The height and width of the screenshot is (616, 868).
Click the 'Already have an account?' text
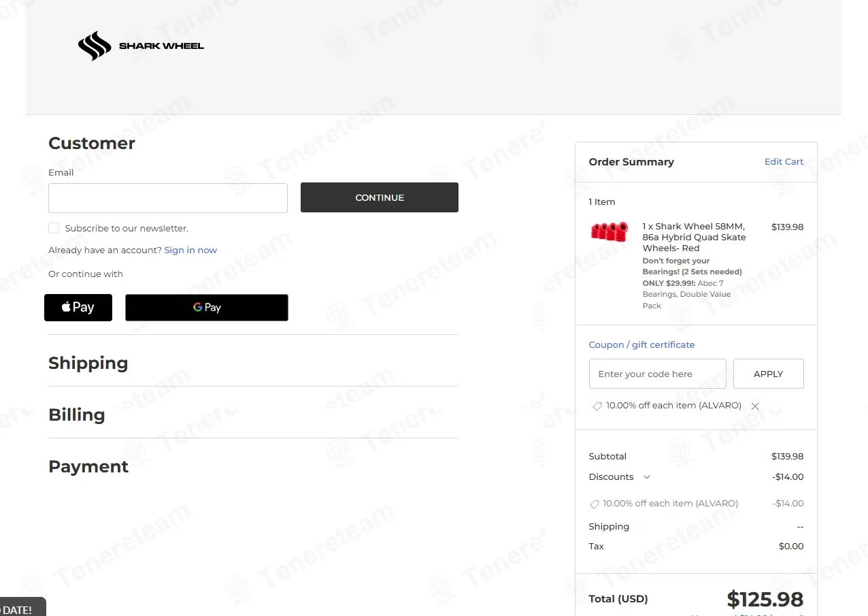[x=105, y=250]
